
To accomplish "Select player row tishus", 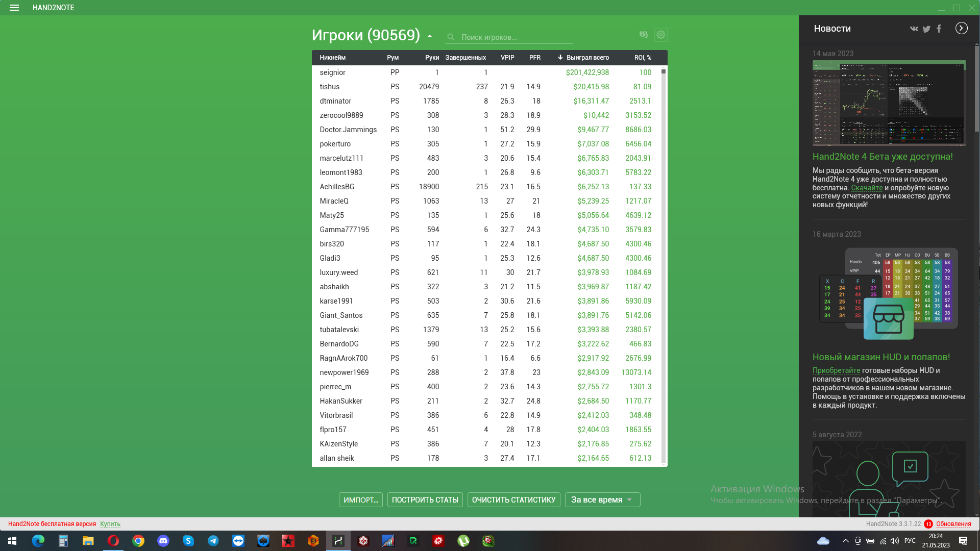I will 486,87.
